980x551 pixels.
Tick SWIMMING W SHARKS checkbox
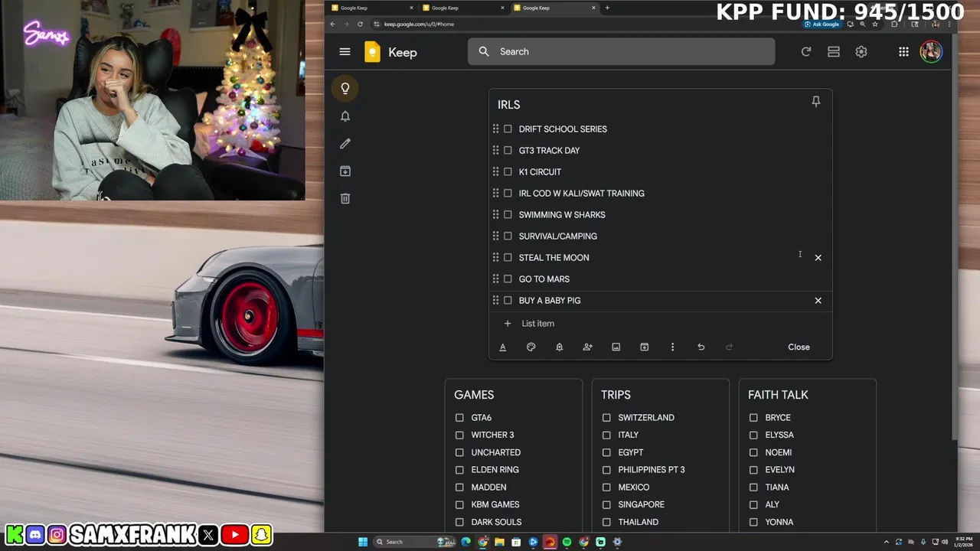(508, 214)
